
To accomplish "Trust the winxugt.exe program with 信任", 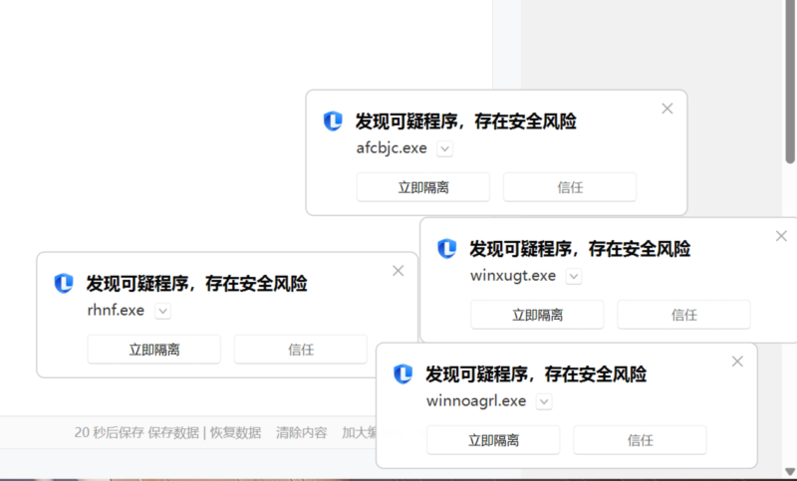I will tap(684, 315).
